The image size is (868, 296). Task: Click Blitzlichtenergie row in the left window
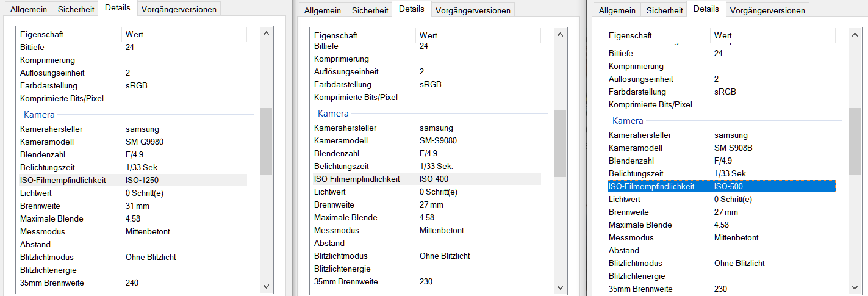(x=132, y=270)
